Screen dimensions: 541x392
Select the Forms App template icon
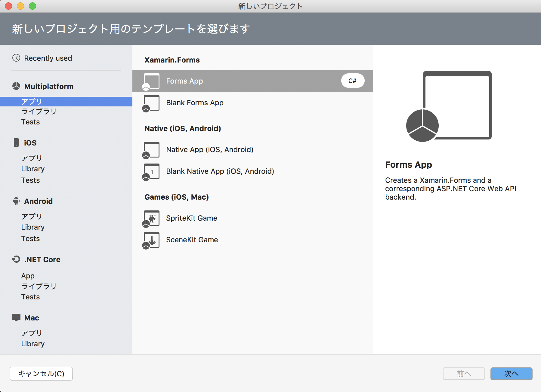(151, 81)
